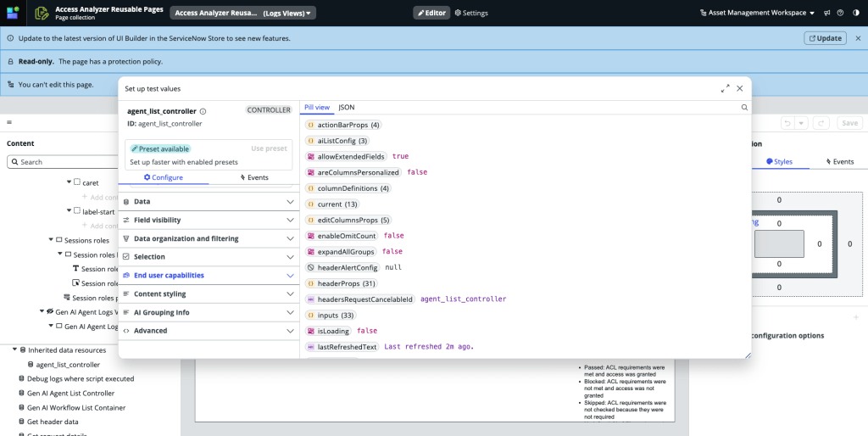Click the actionBarProps object pill
The image size is (868, 436).
tap(343, 126)
